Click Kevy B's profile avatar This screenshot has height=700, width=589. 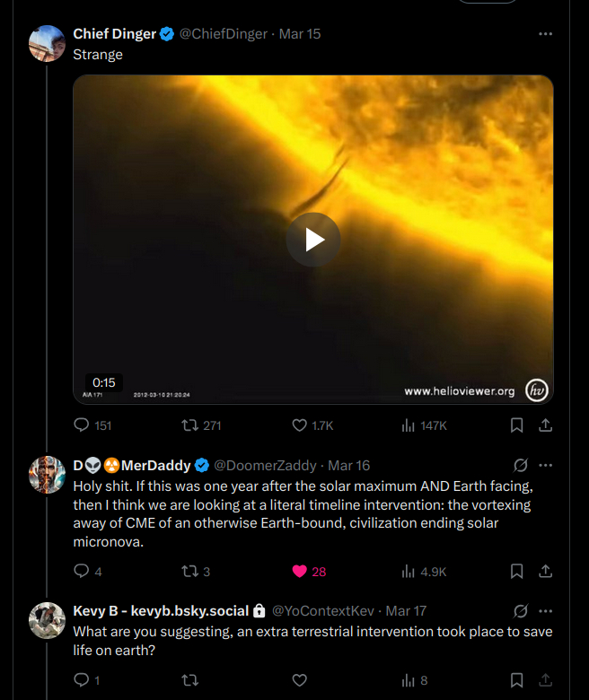[x=47, y=620]
